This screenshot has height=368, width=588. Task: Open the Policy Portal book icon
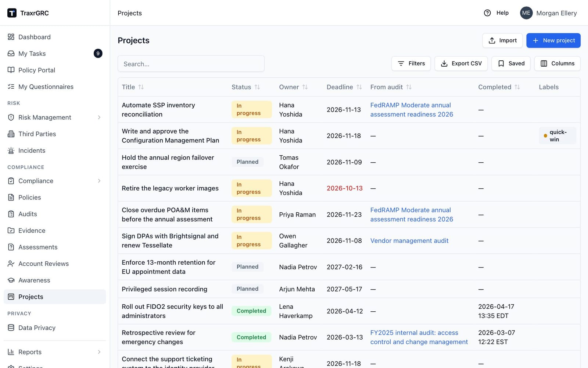(11, 70)
